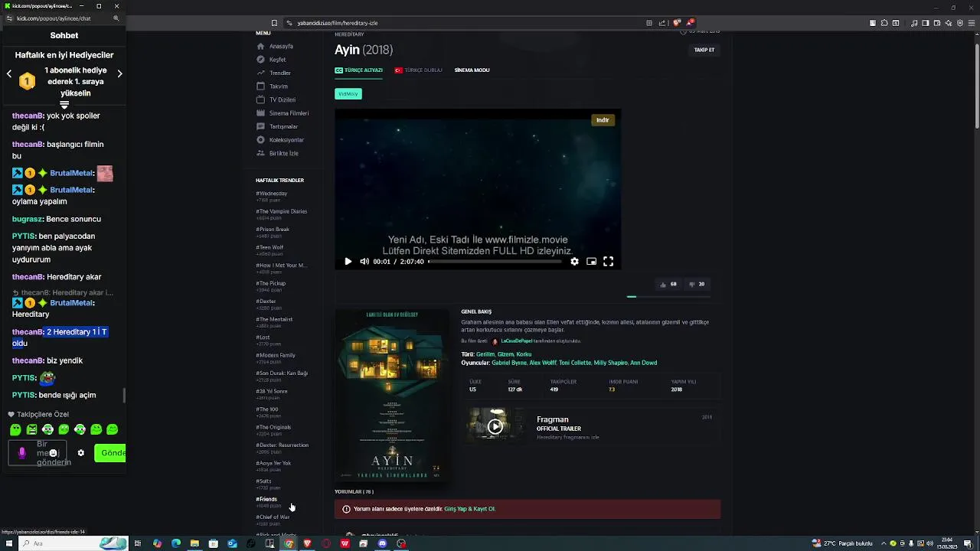Open Discord from the taskbar

coord(382,543)
